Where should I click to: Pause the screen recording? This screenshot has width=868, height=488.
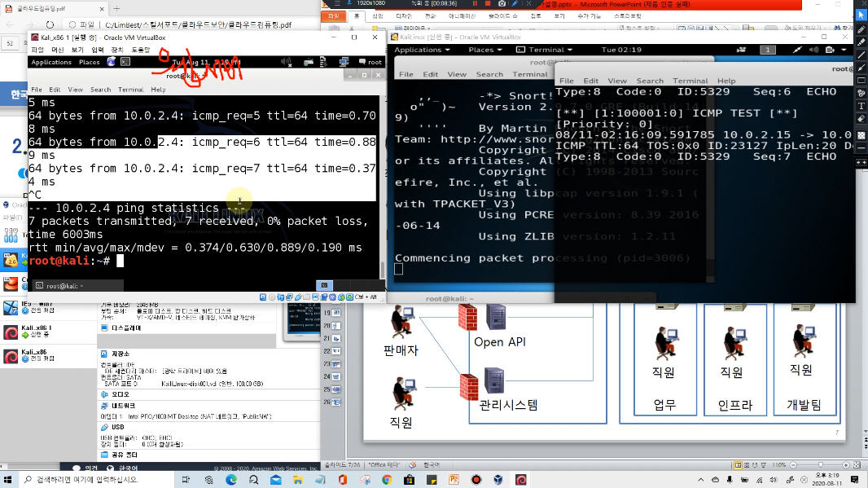pyautogui.click(x=475, y=3)
